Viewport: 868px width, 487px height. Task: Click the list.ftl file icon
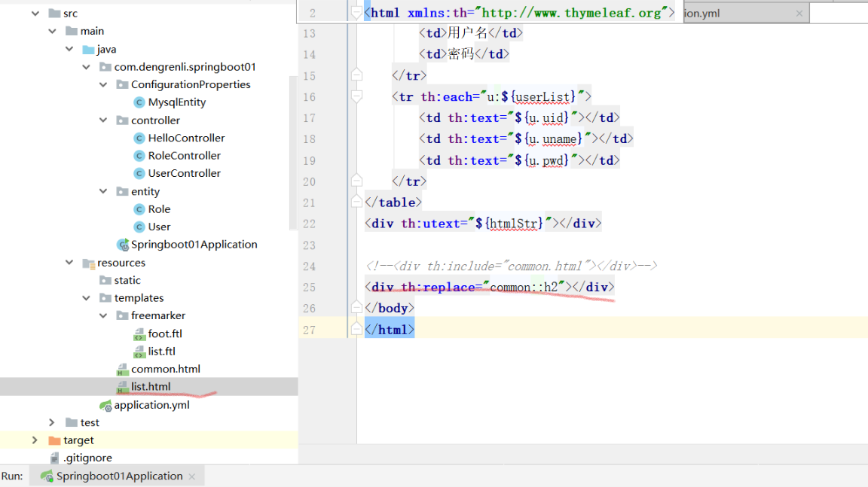coord(139,352)
